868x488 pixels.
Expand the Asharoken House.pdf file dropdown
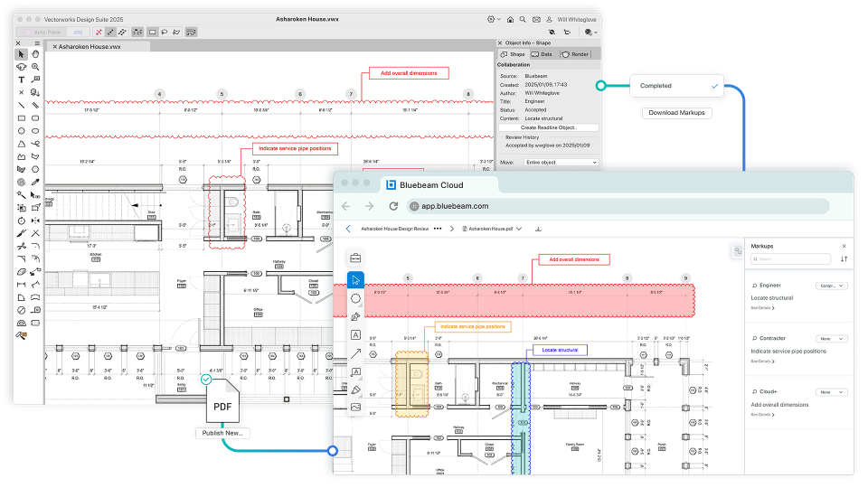[519, 229]
